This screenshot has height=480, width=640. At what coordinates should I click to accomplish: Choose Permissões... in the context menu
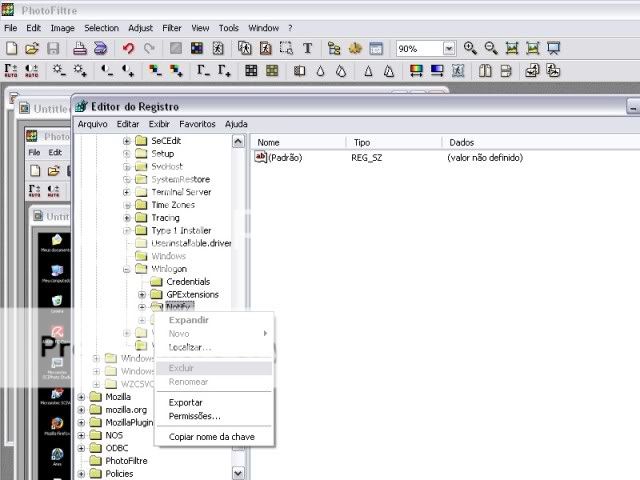click(x=214, y=416)
